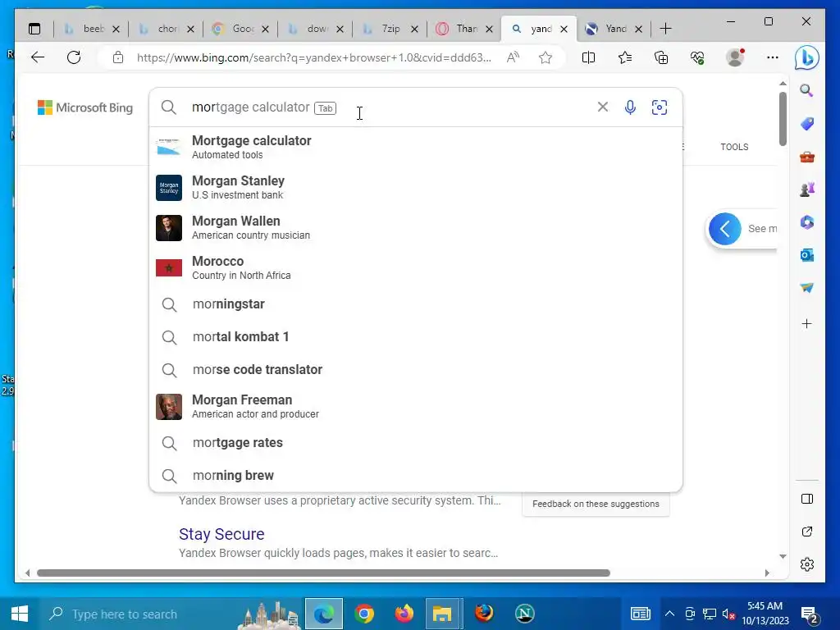Add a new sidebar app
This screenshot has width=840, height=630.
807,323
